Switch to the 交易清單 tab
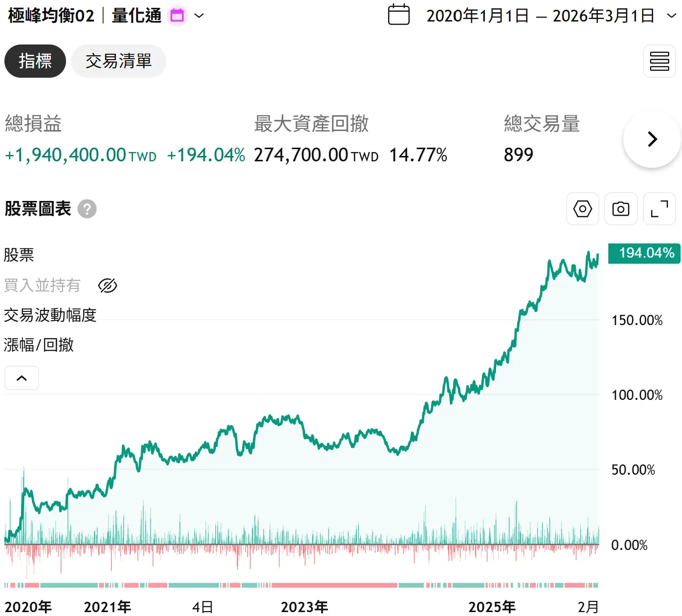Image resolution: width=682 pixels, height=616 pixels. 118,61
